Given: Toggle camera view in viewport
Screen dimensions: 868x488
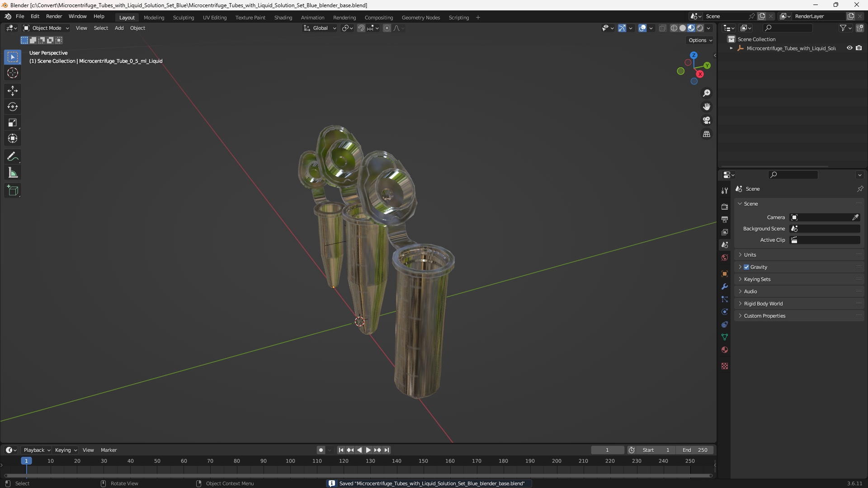Looking at the screenshot, I should point(707,120).
